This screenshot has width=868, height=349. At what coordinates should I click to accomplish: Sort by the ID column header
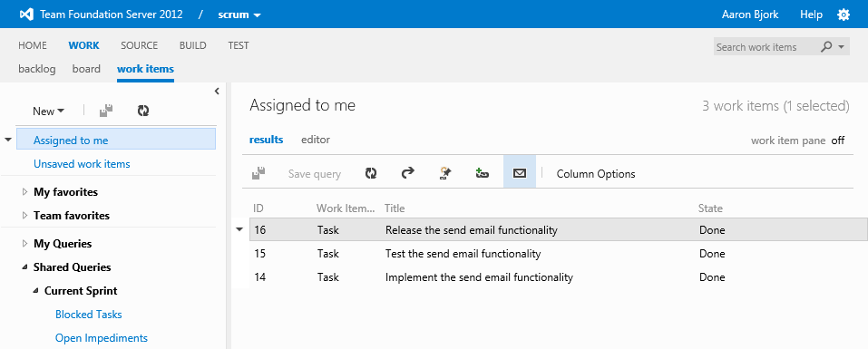coord(258,208)
